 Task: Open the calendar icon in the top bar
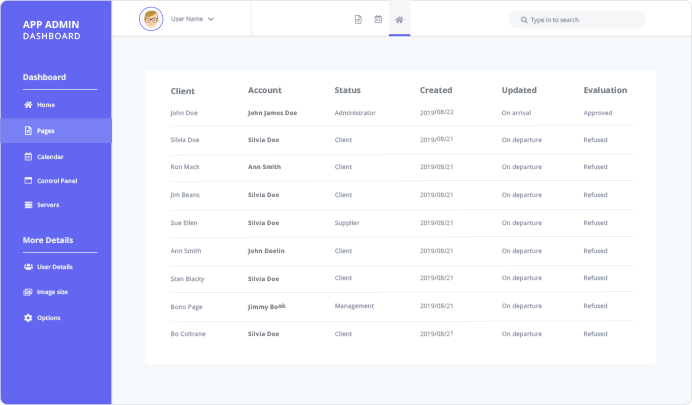(x=378, y=19)
